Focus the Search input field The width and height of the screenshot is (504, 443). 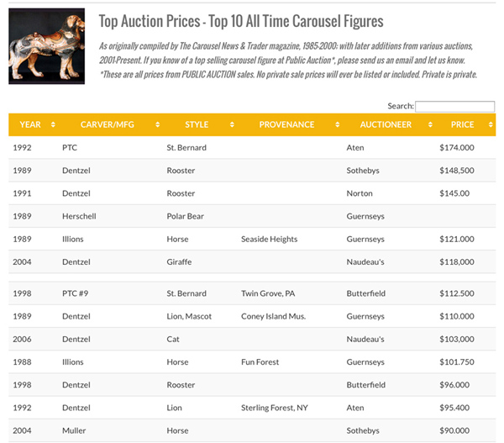454,107
